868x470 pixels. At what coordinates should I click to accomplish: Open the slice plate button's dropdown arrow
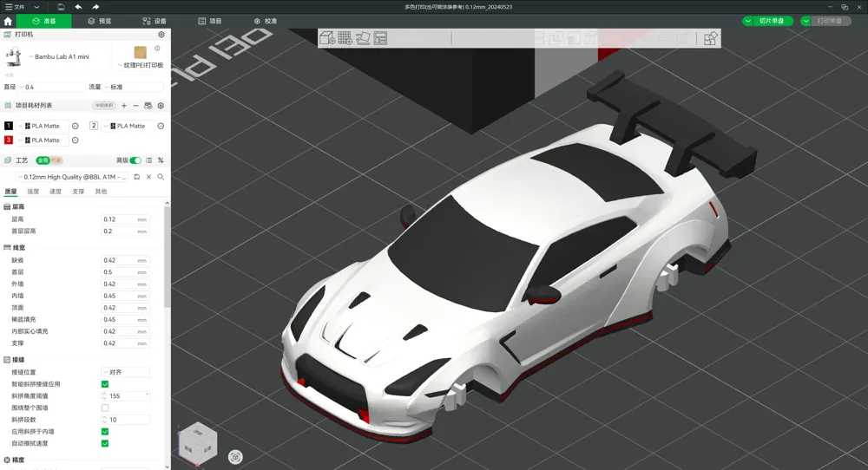click(748, 21)
